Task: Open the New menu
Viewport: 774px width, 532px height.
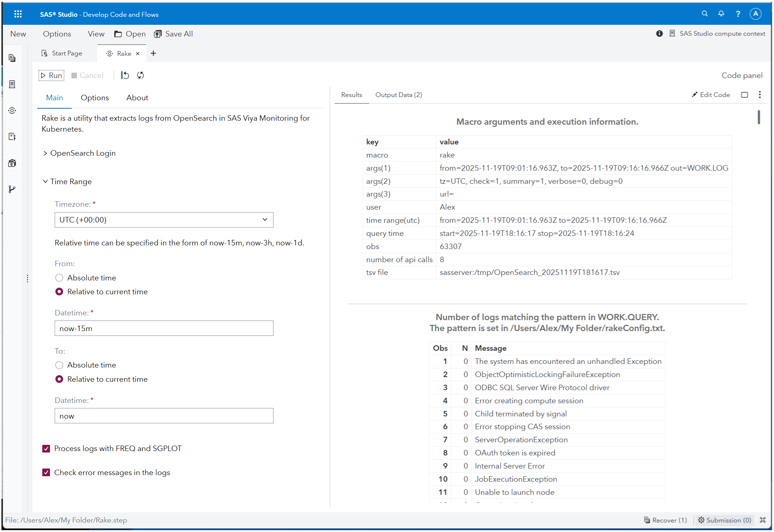Action: 18,34
